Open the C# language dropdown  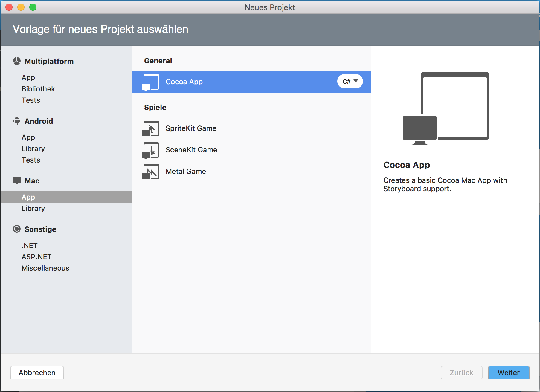pyautogui.click(x=350, y=81)
